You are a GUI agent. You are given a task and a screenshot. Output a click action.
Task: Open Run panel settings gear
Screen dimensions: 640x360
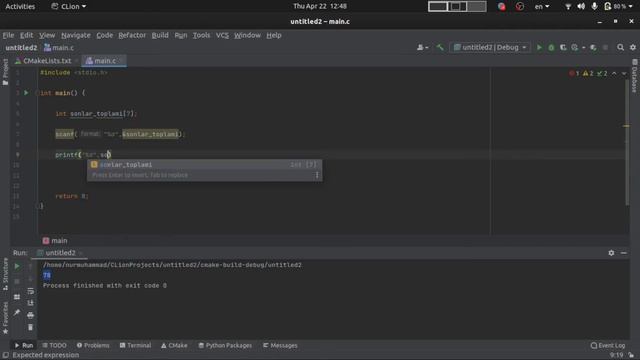(x=611, y=253)
